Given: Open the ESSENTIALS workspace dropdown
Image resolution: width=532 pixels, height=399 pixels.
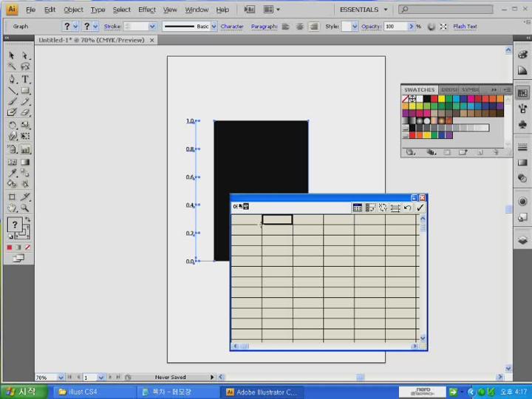Looking at the screenshot, I should pos(386,10).
